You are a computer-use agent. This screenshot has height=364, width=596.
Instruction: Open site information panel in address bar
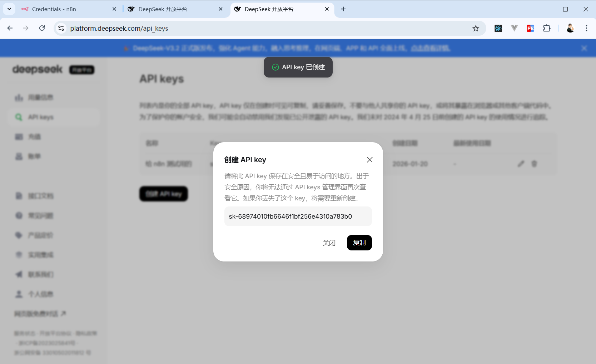[x=61, y=28]
